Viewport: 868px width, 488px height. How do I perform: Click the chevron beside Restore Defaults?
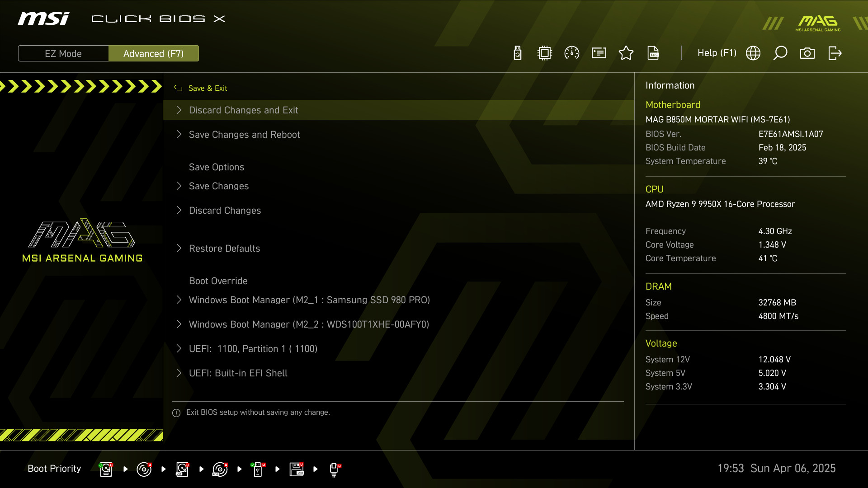(x=179, y=248)
